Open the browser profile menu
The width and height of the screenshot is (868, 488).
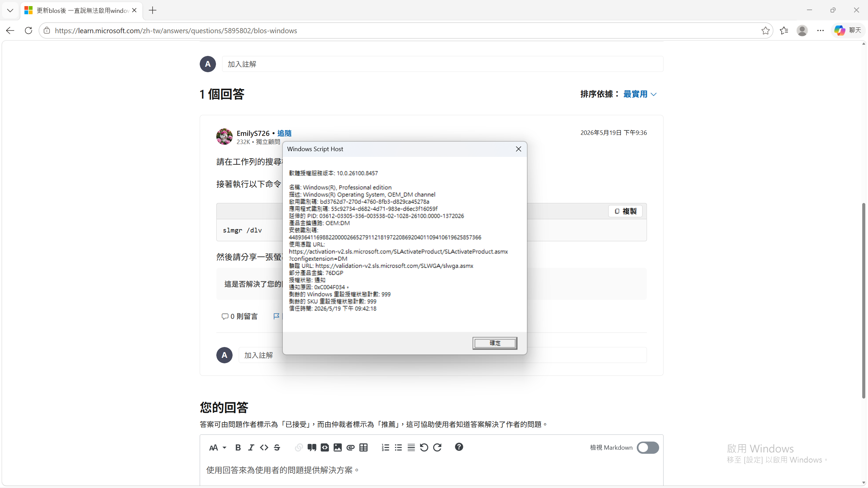(802, 30)
